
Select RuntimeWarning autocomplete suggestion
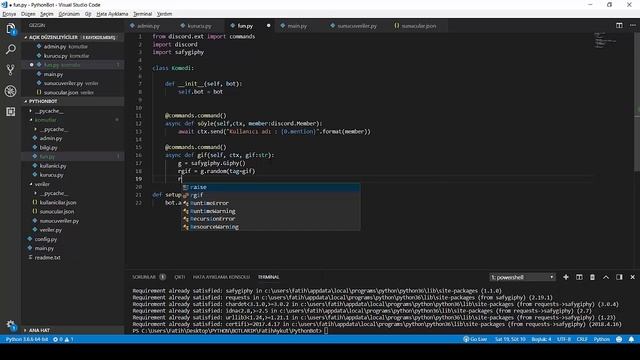[x=271, y=211]
